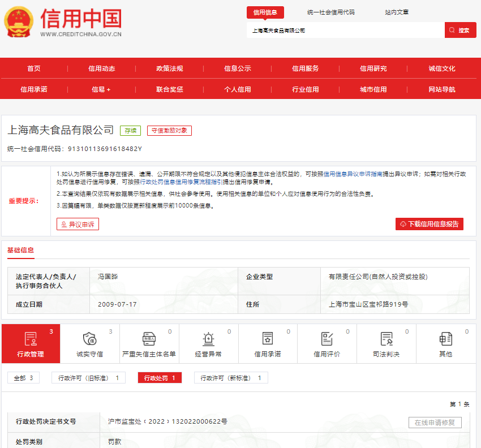Screen dimensions: 481x448
Task: Open 诚信文化 menu item
Action: click(x=442, y=68)
